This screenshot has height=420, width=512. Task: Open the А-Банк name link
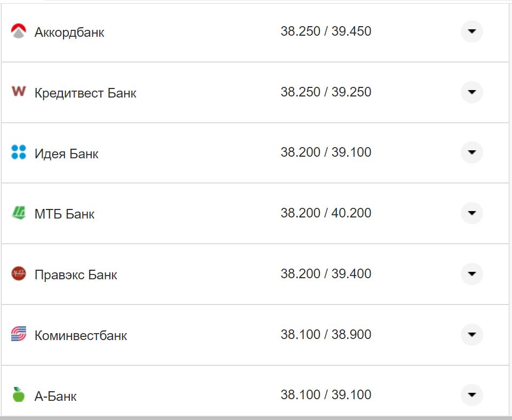(x=55, y=397)
